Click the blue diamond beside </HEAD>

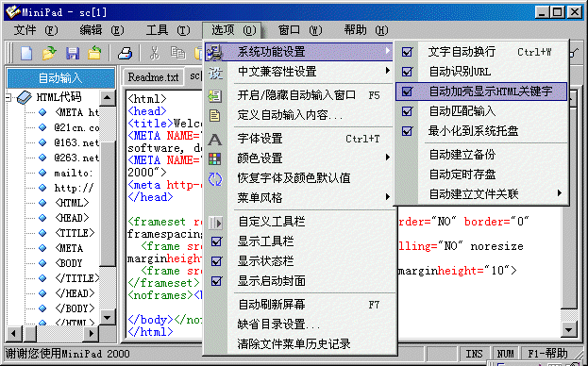[42, 293]
